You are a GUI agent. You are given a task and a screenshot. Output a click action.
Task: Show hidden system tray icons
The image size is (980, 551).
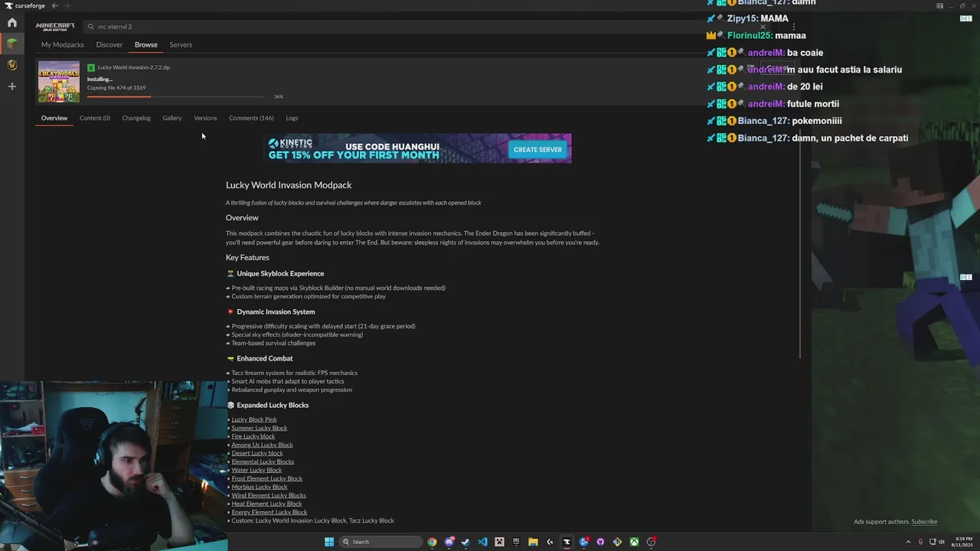coord(909,542)
